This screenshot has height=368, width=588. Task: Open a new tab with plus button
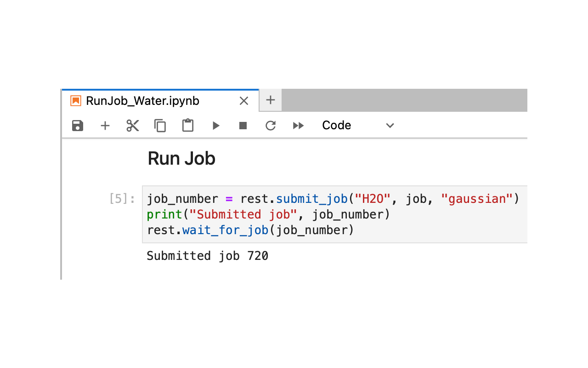(270, 100)
